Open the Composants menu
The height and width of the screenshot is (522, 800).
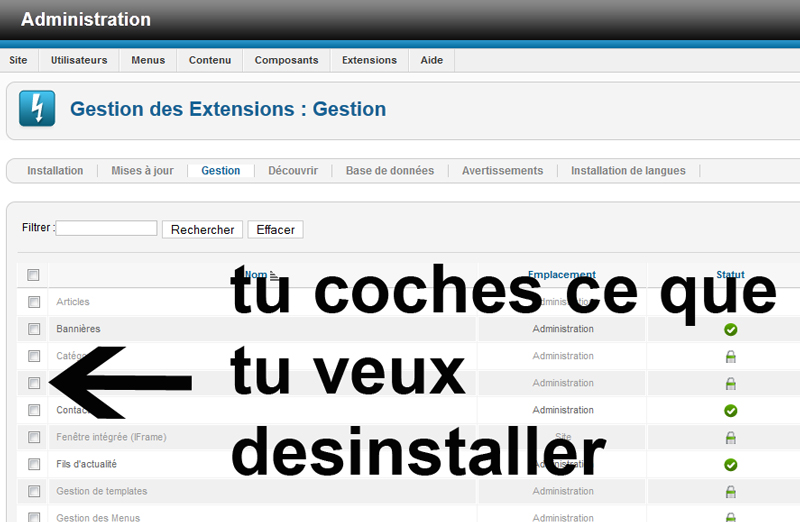(286, 60)
